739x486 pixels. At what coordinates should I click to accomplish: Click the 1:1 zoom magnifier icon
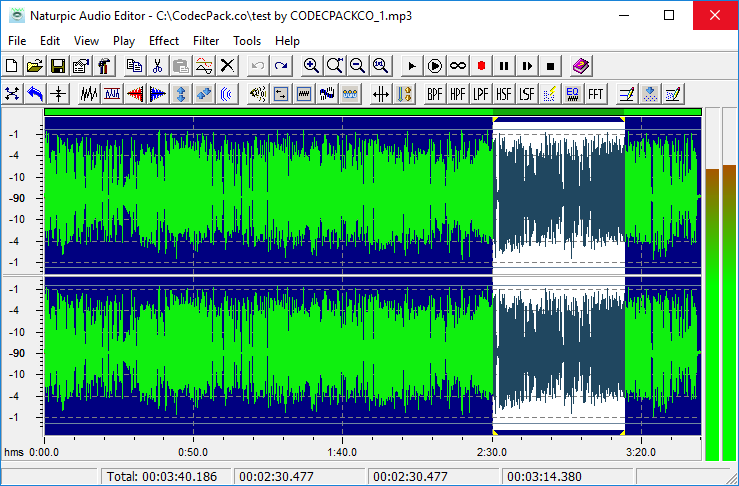pos(381,66)
